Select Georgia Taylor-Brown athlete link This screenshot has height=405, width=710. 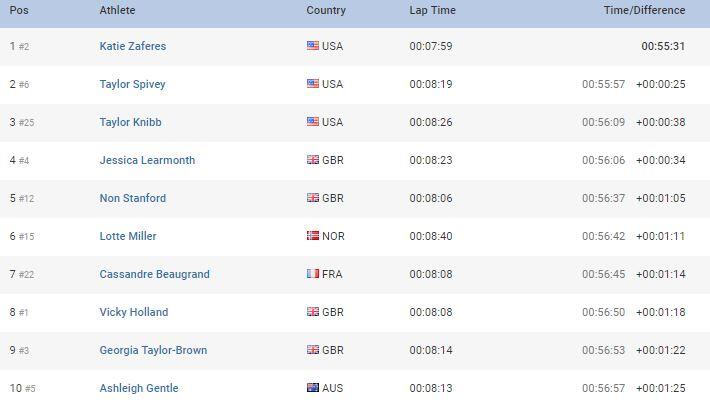154,350
